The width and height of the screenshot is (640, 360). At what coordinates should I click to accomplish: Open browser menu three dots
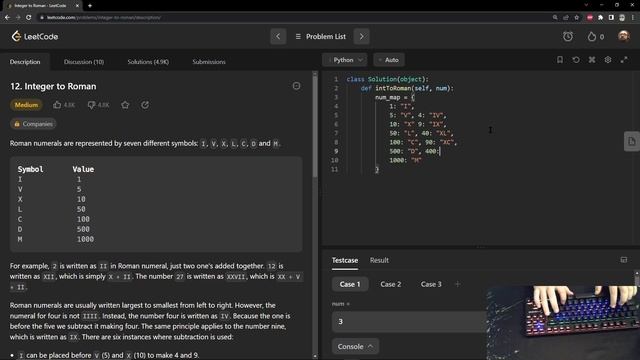633,18
